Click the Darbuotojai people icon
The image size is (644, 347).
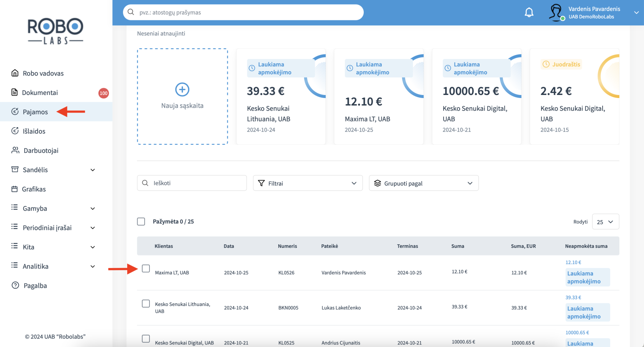(x=15, y=150)
